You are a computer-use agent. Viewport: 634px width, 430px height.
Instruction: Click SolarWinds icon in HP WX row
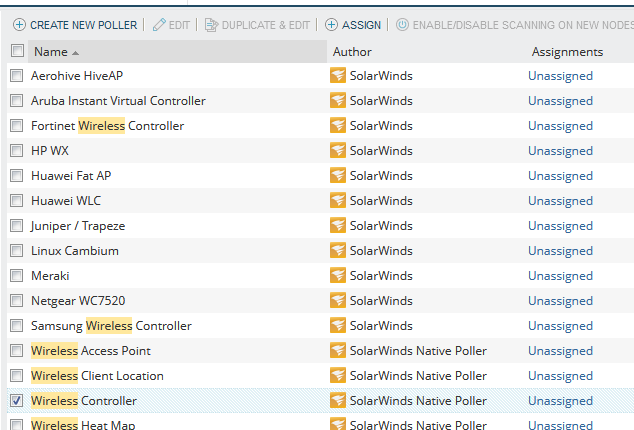pos(338,150)
